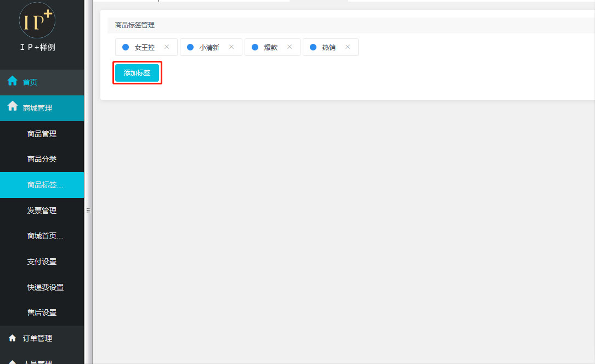Image resolution: width=595 pixels, height=364 pixels.
Task: Click the sidebar collapse handle
Action: (88, 210)
